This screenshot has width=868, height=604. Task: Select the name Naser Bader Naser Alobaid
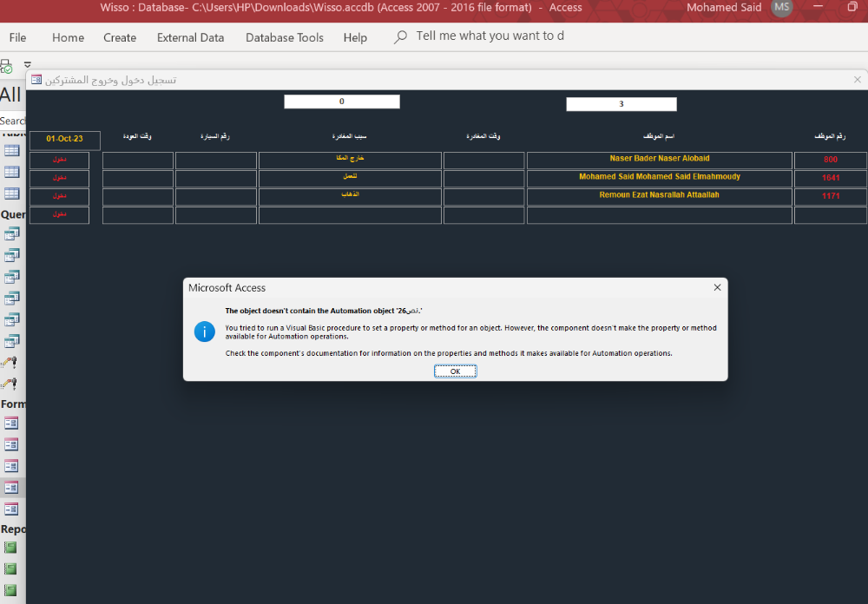[x=660, y=160]
